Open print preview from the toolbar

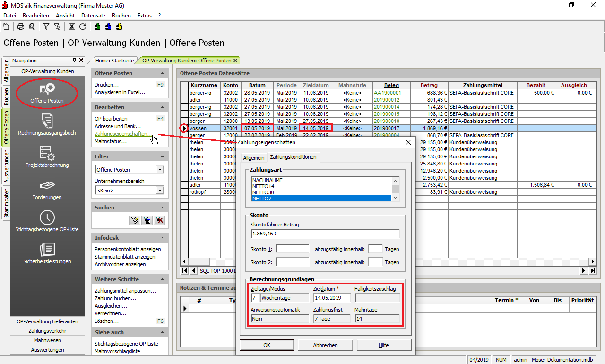tap(31, 26)
